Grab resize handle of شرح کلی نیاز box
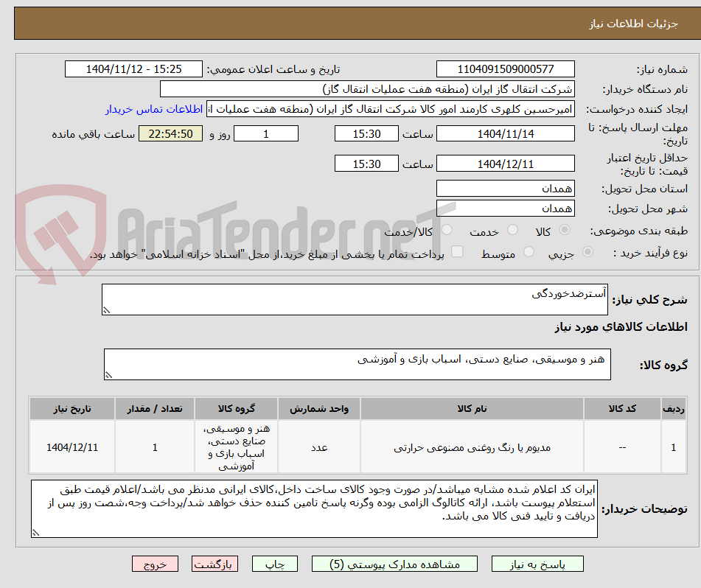 [106, 310]
